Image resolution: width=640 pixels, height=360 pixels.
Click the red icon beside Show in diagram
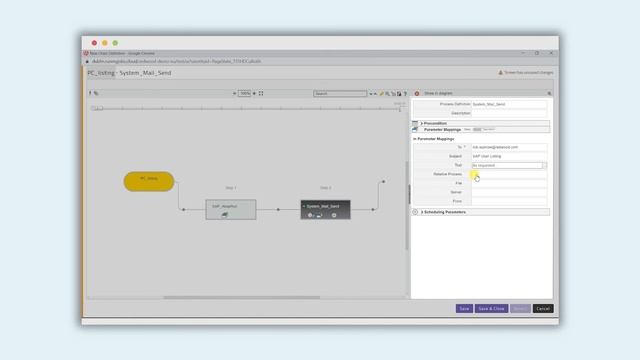point(417,93)
